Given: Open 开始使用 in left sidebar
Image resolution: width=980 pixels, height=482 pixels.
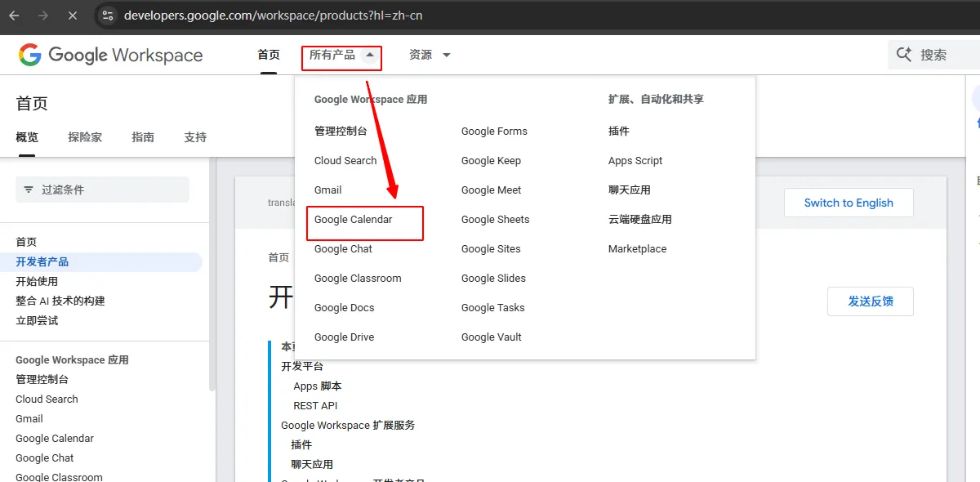Looking at the screenshot, I should [37, 281].
